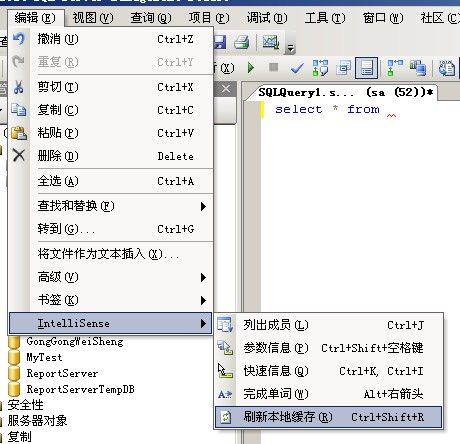The width and height of the screenshot is (460, 444).
Task: Click the list members icon
Action: 225,325
